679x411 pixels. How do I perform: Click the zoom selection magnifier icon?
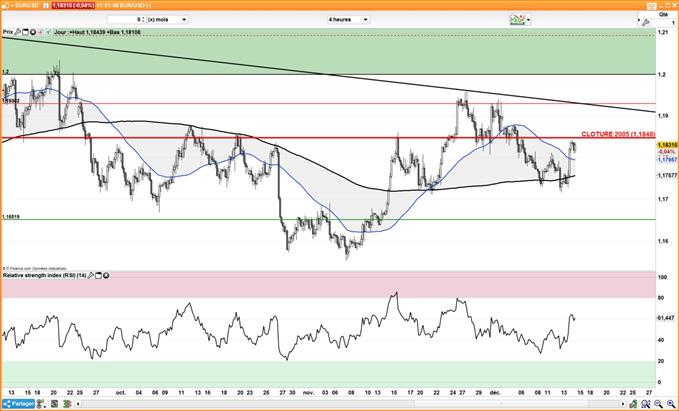tap(646, 404)
